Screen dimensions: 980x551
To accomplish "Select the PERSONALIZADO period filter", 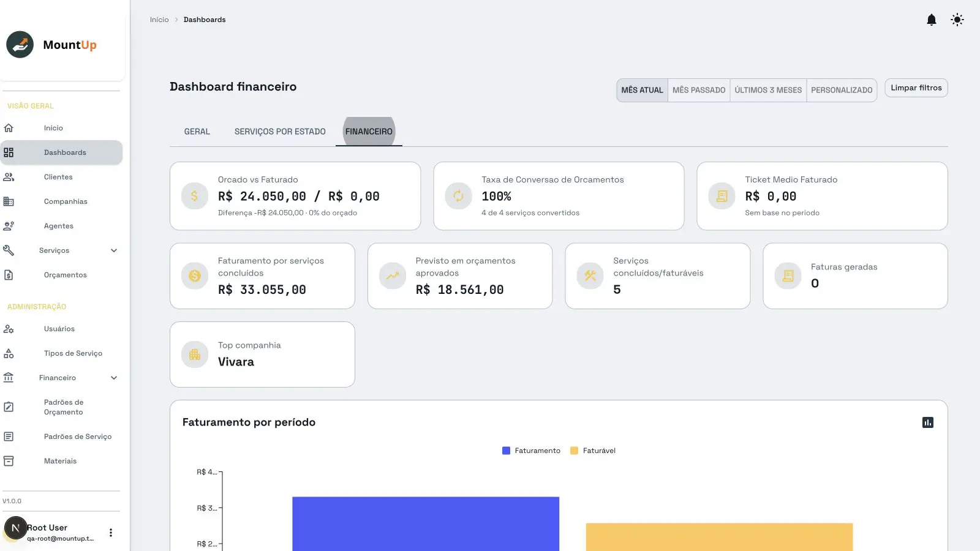I will coord(842,90).
